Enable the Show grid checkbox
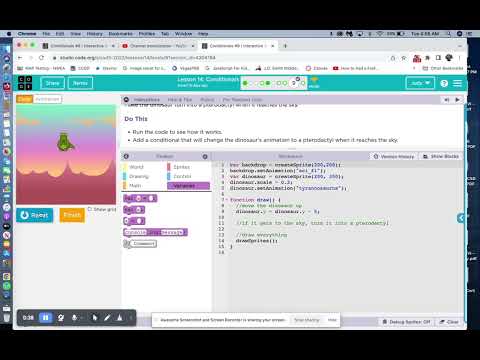Image resolution: width=480 pixels, height=360 pixels. 90,209
